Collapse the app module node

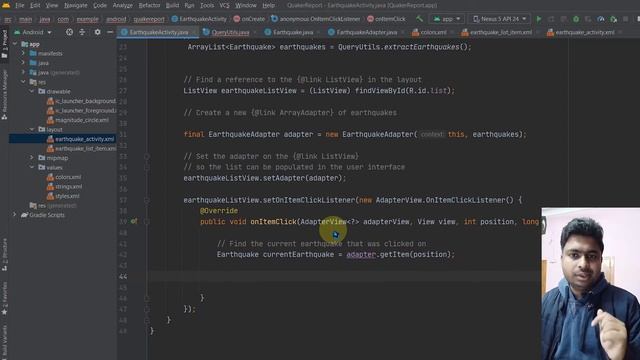tap(15, 44)
